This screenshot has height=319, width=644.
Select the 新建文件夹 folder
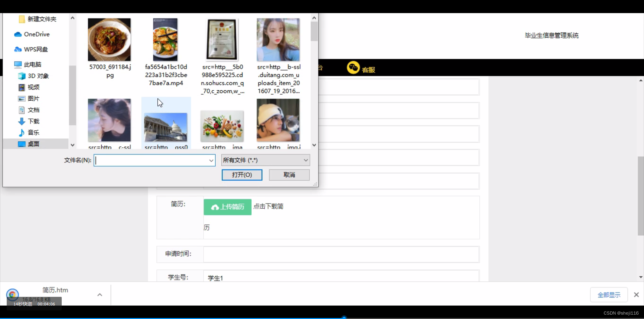click(x=42, y=19)
